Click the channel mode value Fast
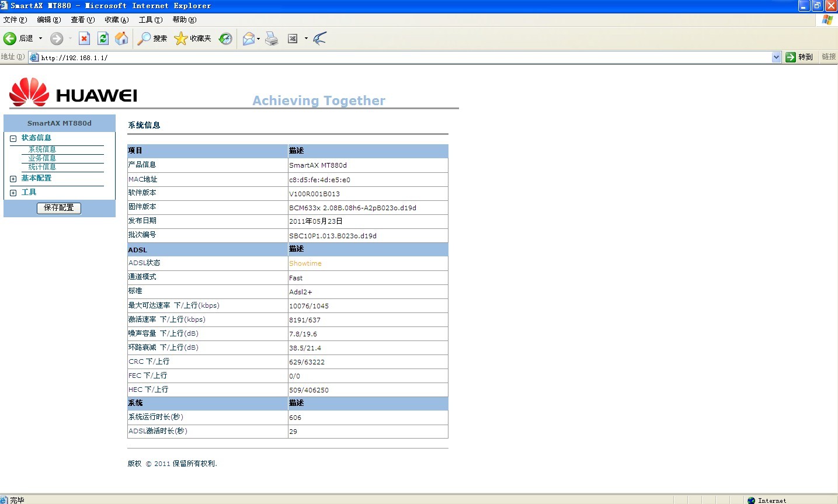 [x=296, y=278]
